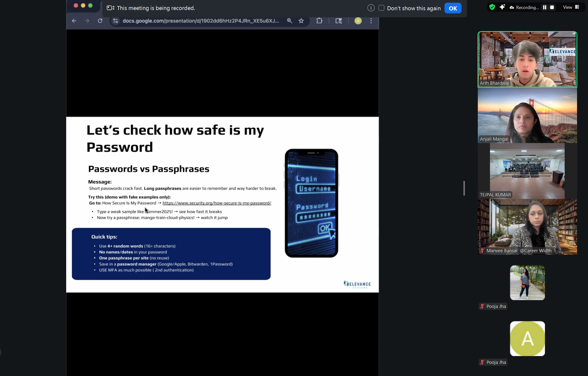Open the Chrome three-dot menu

[x=371, y=21]
